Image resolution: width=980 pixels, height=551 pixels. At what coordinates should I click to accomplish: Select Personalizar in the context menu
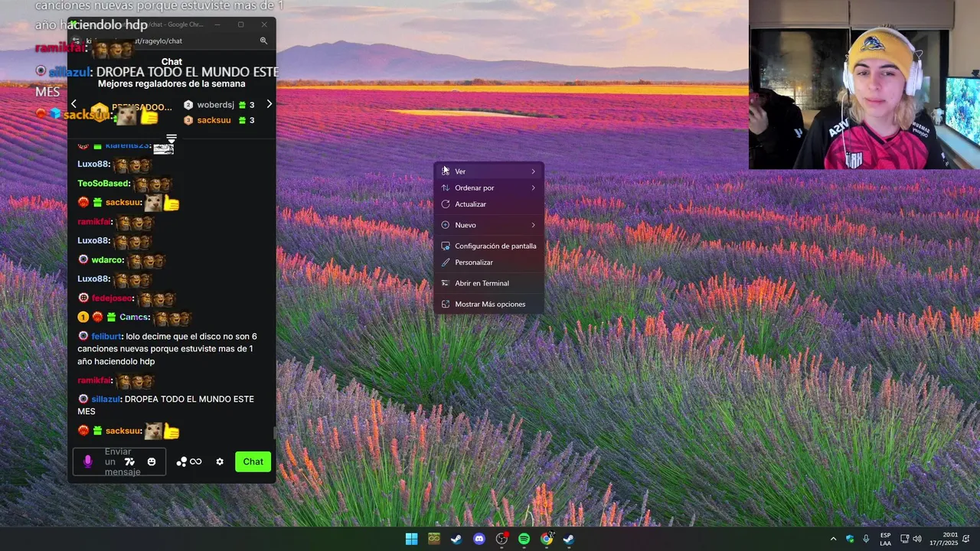coord(488,262)
